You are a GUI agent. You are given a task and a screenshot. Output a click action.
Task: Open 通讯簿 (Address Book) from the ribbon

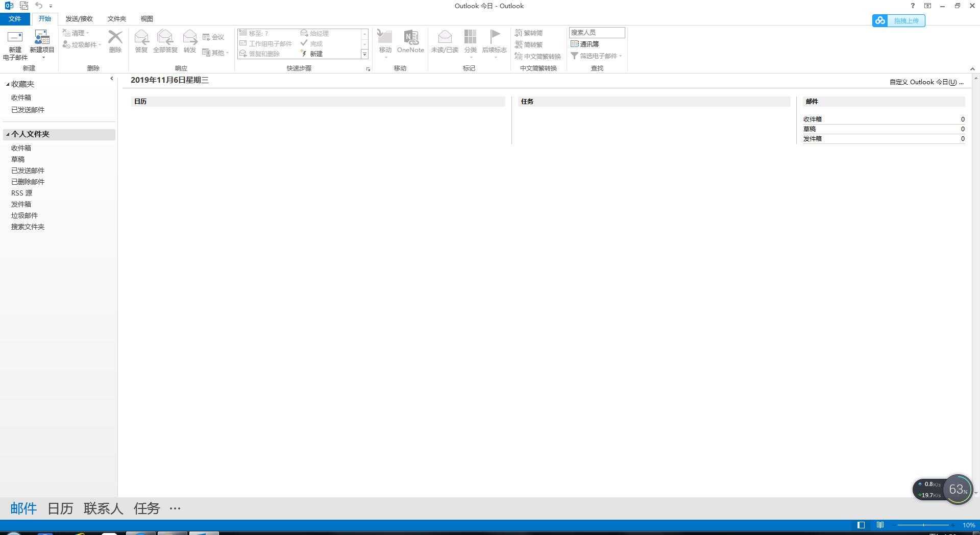(x=585, y=44)
